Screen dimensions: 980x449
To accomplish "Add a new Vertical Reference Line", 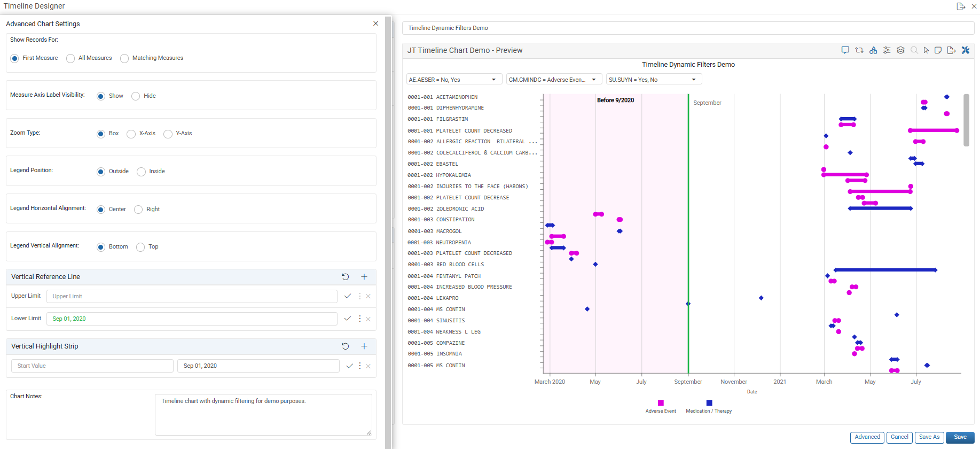I will [364, 277].
